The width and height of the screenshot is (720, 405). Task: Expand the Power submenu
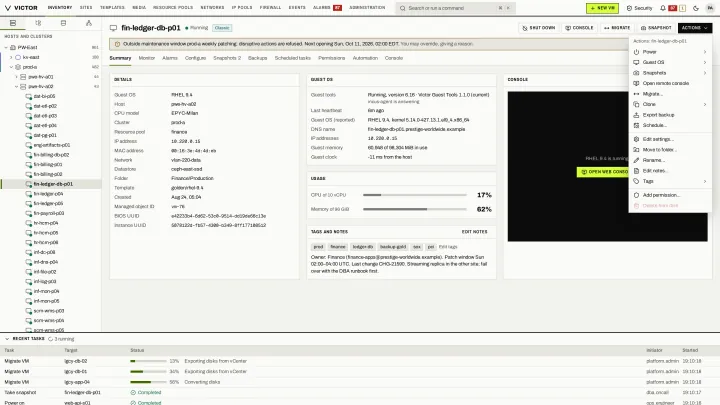[x=705, y=52]
